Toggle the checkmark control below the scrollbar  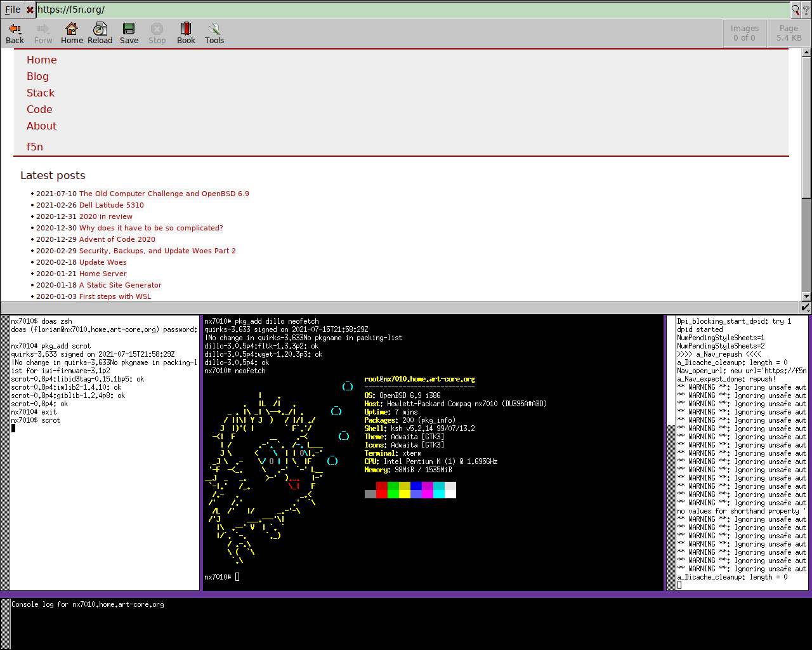[x=806, y=307]
